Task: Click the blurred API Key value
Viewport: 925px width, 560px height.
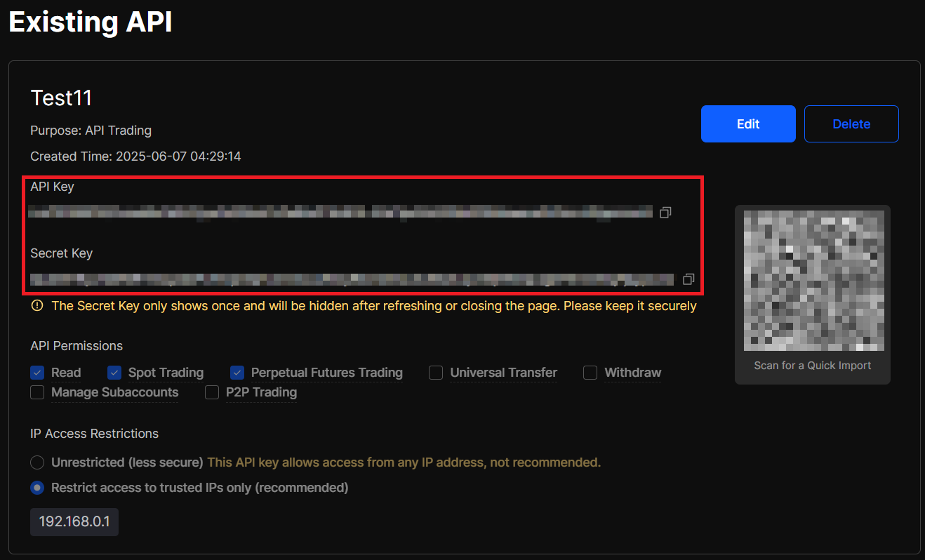Action: tap(340, 212)
